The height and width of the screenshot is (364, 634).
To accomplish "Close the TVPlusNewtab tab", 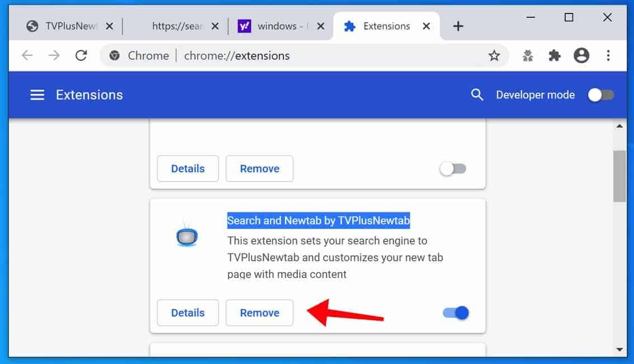I will click(x=109, y=26).
